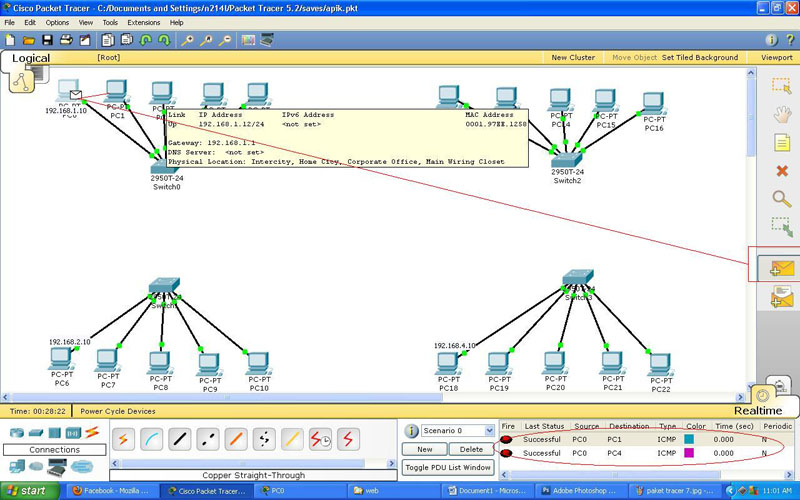Screen dimensions: 800x500
Task: Click the Delete scenario button
Action: point(471,449)
